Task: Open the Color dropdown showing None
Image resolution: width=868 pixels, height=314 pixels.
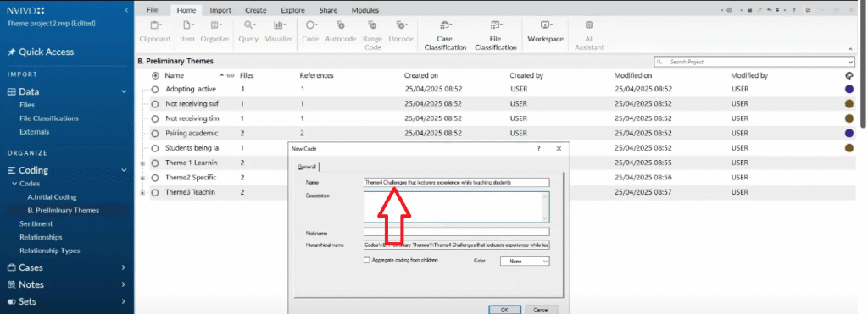Action: pos(525,261)
